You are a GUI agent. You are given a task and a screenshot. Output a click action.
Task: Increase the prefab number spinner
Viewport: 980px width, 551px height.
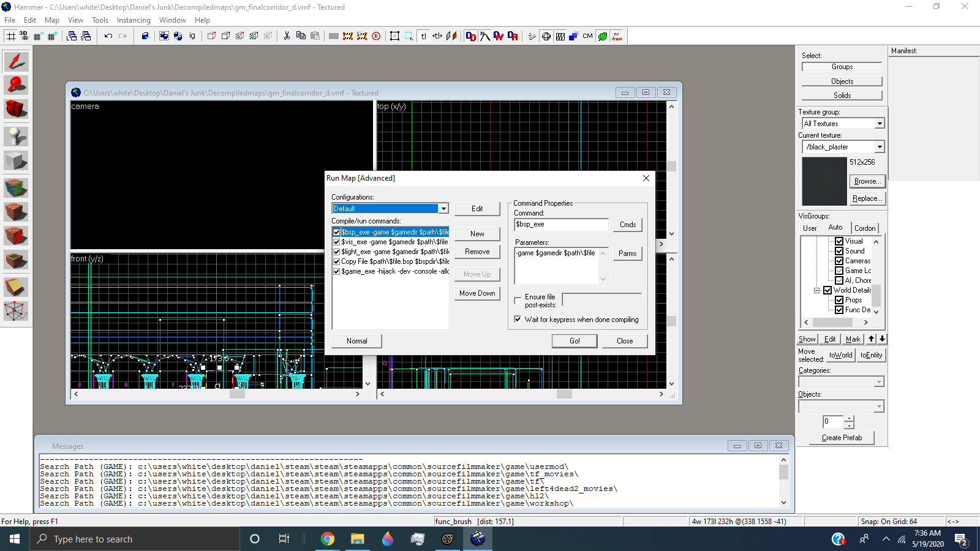click(849, 419)
